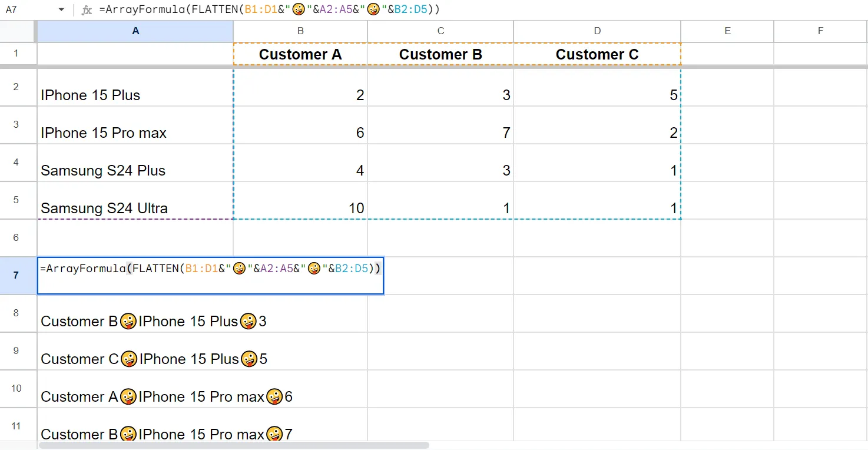
Task: Click cell D3 with value 2
Action: pos(597,125)
